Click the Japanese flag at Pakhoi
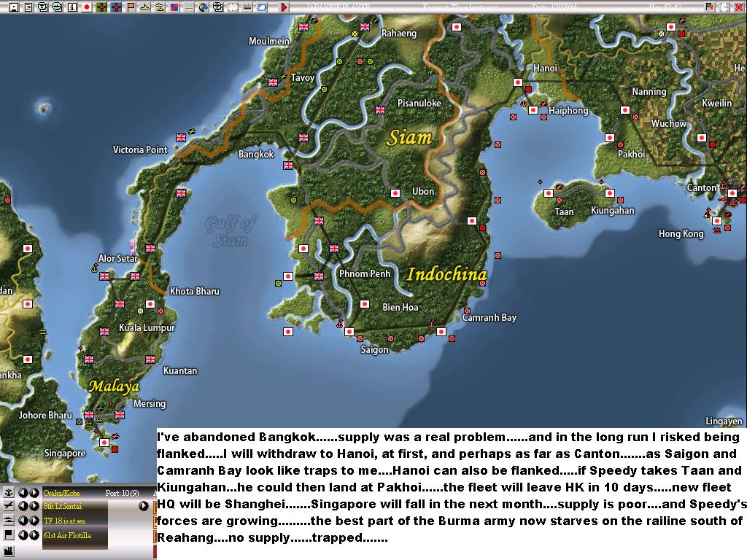The height and width of the screenshot is (560, 747). click(609, 138)
